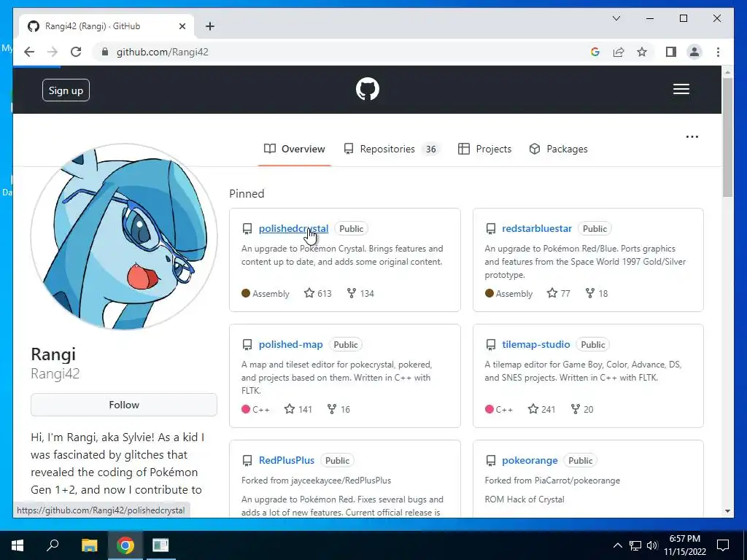Click the 'Rangi42' username text
Screen dimensions: 747x560
[55, 374]
